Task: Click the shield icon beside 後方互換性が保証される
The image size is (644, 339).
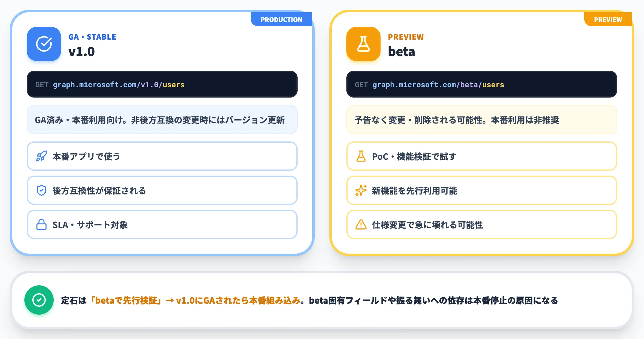Action: [41, 190]
